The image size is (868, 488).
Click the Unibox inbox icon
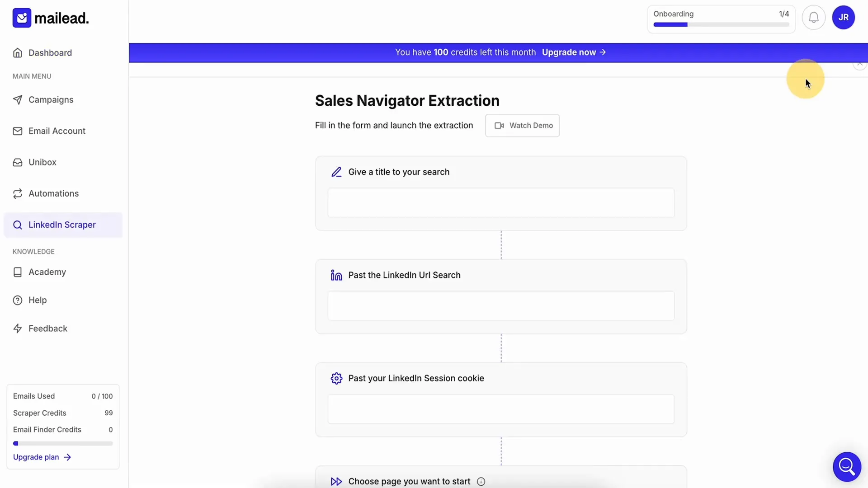pos(18,162)
